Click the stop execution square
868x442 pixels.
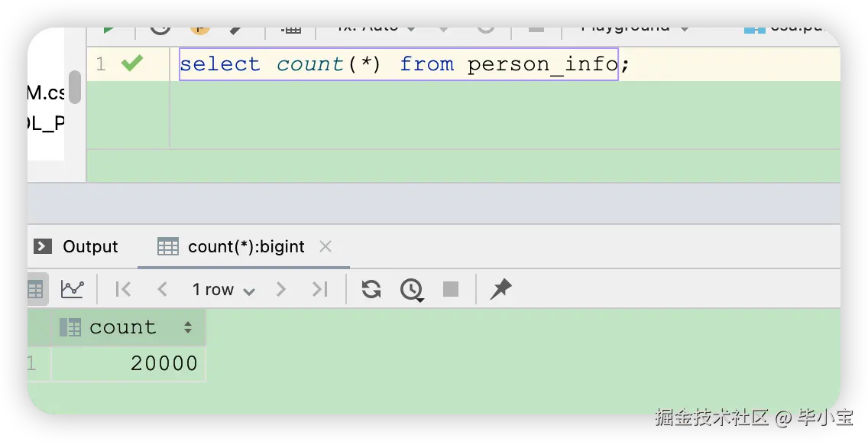tap(451, 289)
